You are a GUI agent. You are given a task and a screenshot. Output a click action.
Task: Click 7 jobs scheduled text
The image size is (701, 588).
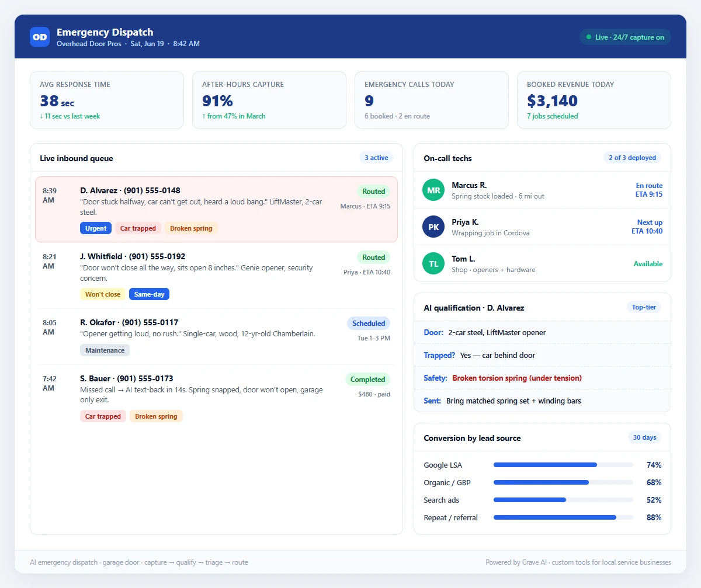[x=553, y=116]
